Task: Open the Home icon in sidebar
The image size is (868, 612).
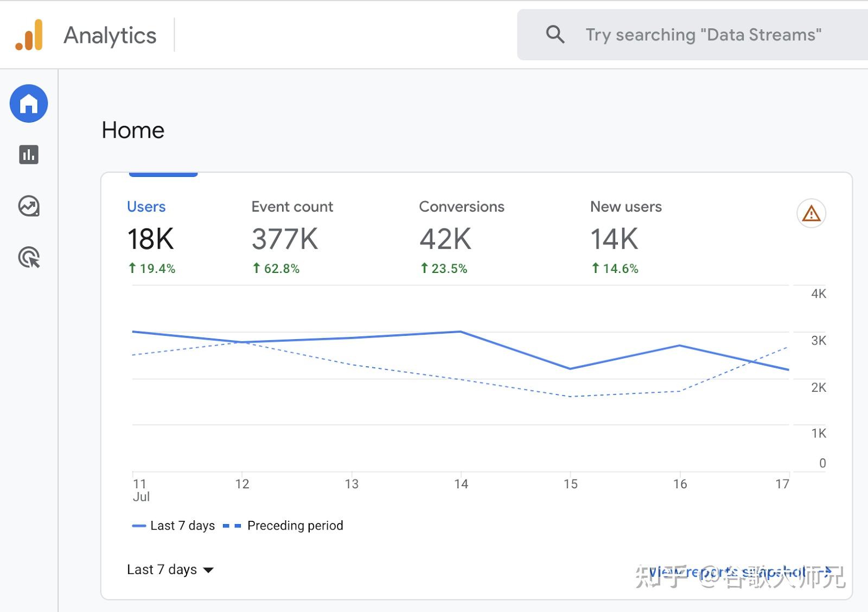Action: tap(29, 103)
